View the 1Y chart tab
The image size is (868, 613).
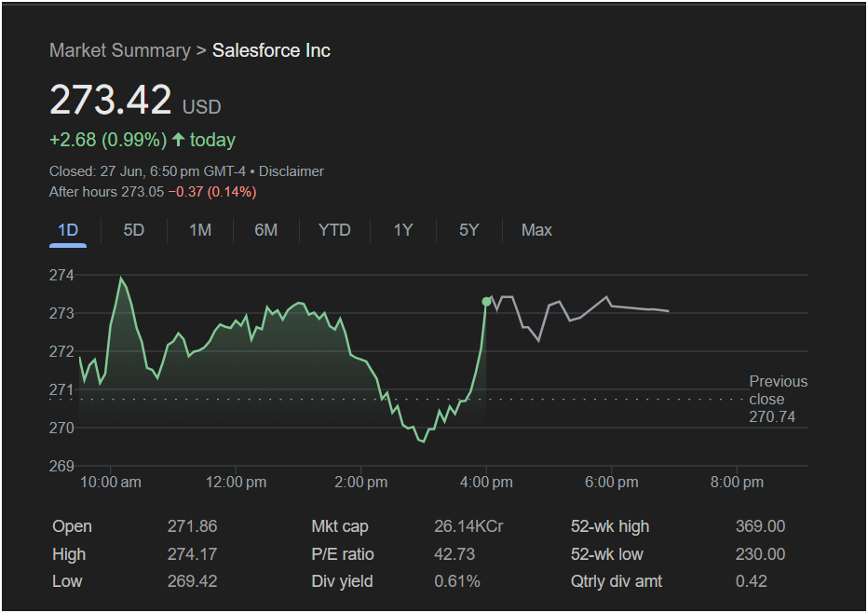click(x=402, y=230)
